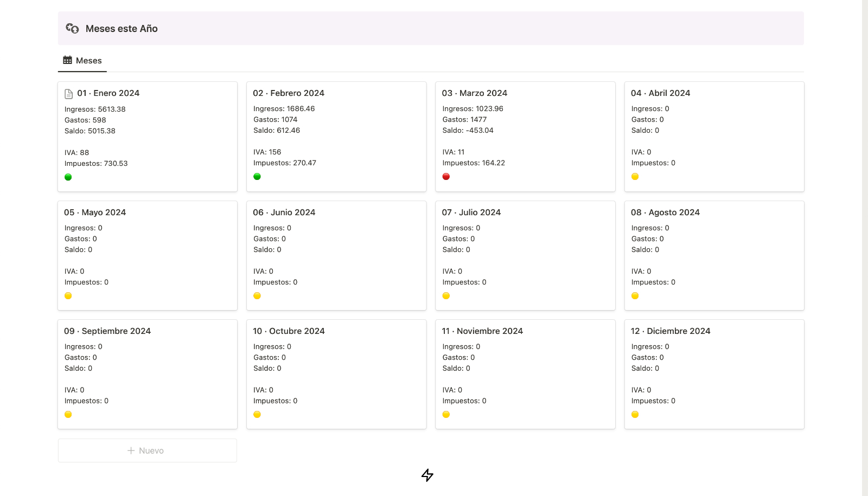Open the 12 · Diciembre 2024 card

click(714, 375)
